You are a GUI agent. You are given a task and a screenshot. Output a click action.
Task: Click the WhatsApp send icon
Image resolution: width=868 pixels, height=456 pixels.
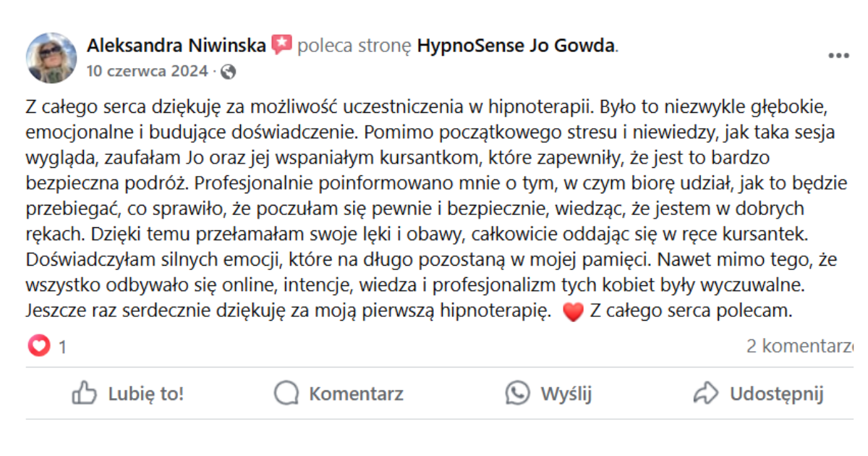pyautogui.click(x=517, y=394)
